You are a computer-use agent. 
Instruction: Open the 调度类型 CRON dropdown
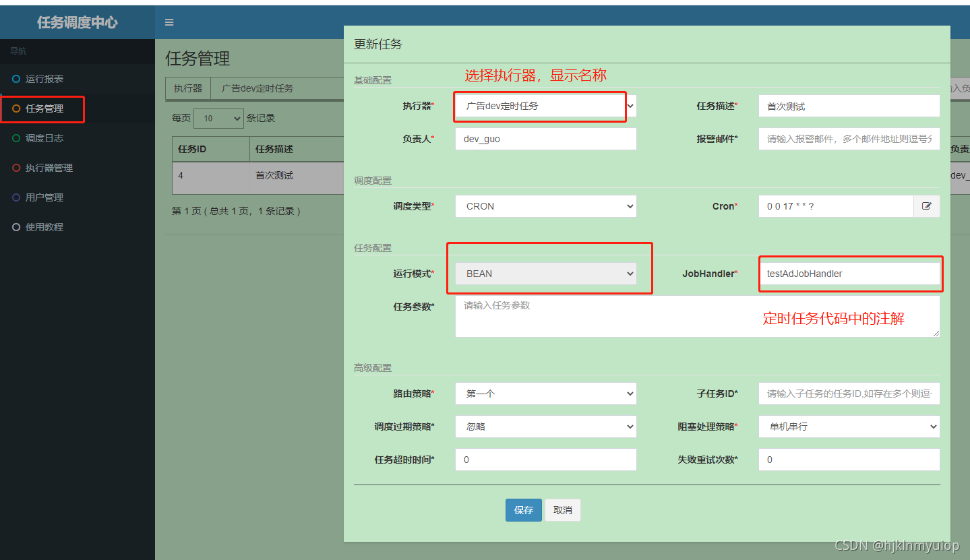[x=546, y=206]
